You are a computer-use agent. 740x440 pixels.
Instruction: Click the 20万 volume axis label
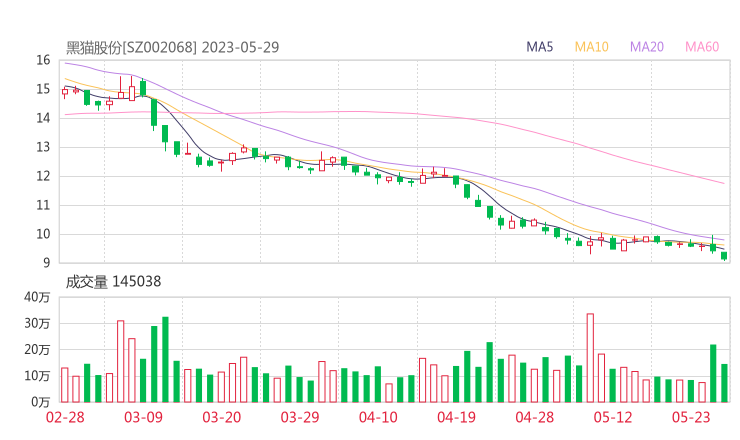[x=37, y=350]
